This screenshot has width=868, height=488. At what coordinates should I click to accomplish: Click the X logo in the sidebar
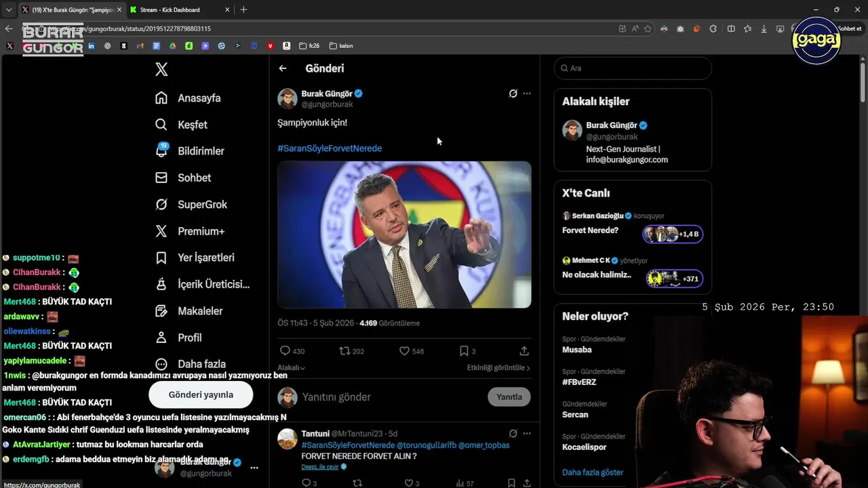coord(161,68)
